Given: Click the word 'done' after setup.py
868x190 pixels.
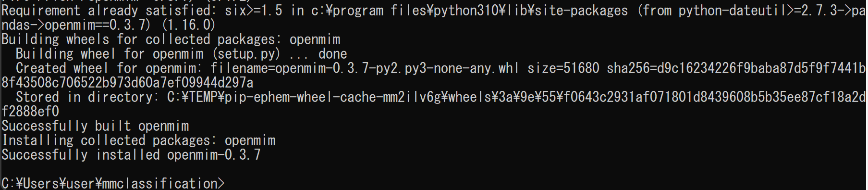Looking at the screenshot, I should [x=332, y=54].
